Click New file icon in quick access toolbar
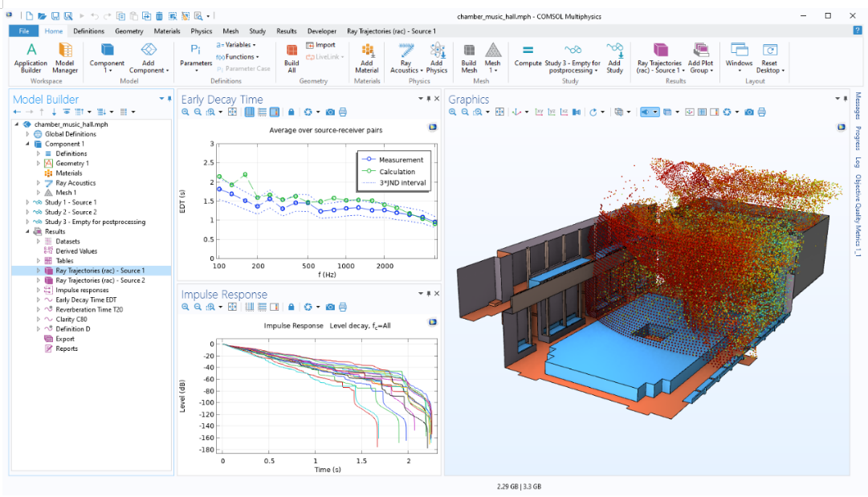The height and width of the screenshot is (497, 868). (x=30, y=16)
